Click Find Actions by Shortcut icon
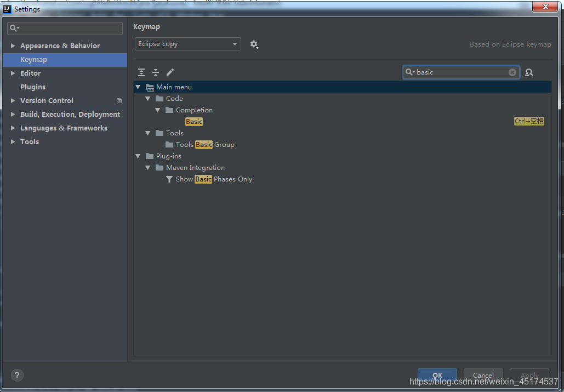The height and width of the screenshot is (392, 564). click(x=529, y=73)
